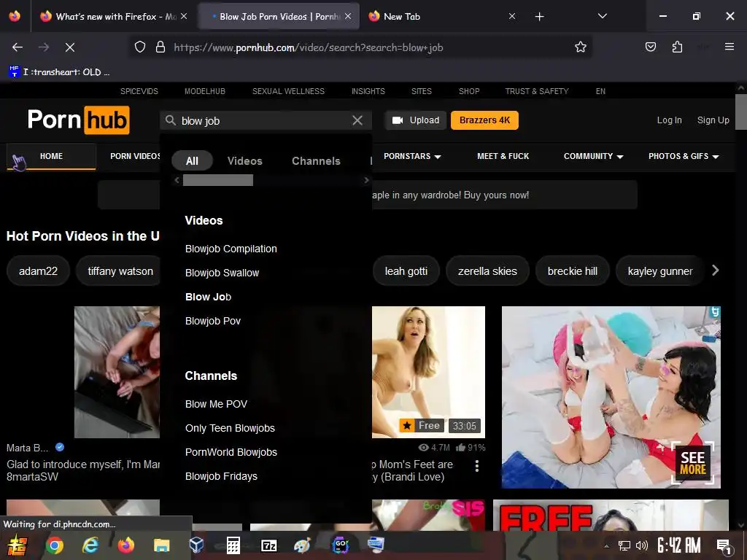Open the three-dot options beside video title
Viewport: 747px width, 560px height.
tap(477, 466)
